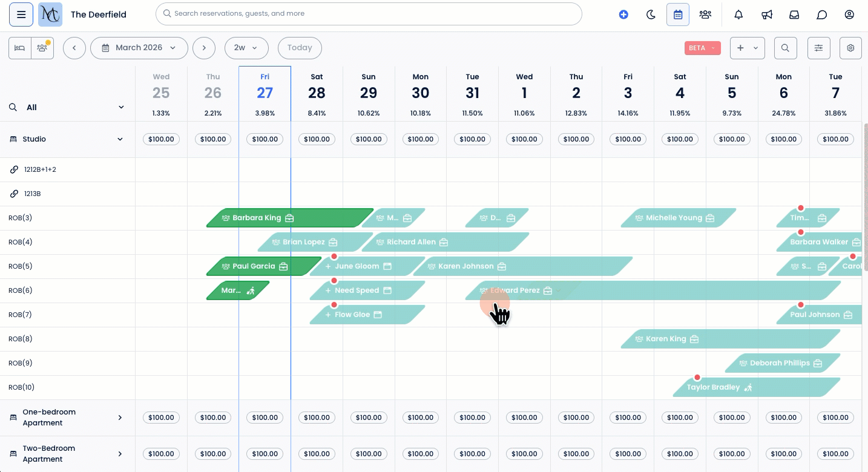Open announcements megaphone icon
Image resolution: width=868 pixels, height=472 pixels.
pos(767,15)
